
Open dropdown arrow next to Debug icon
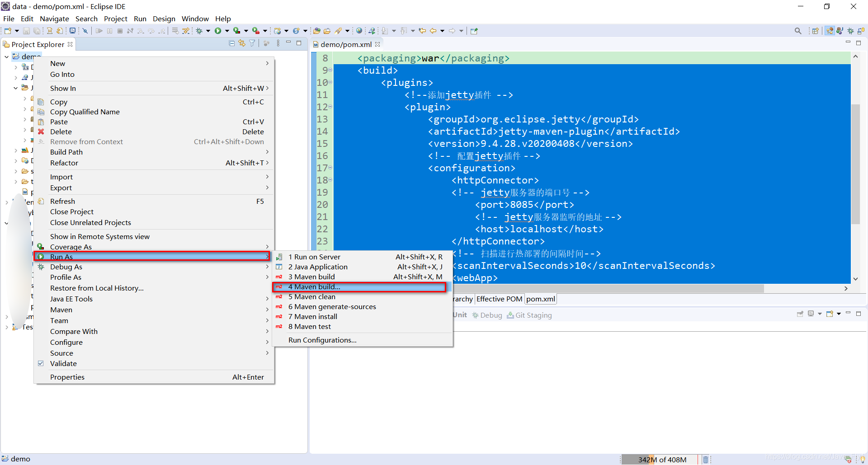click(208, 31)
